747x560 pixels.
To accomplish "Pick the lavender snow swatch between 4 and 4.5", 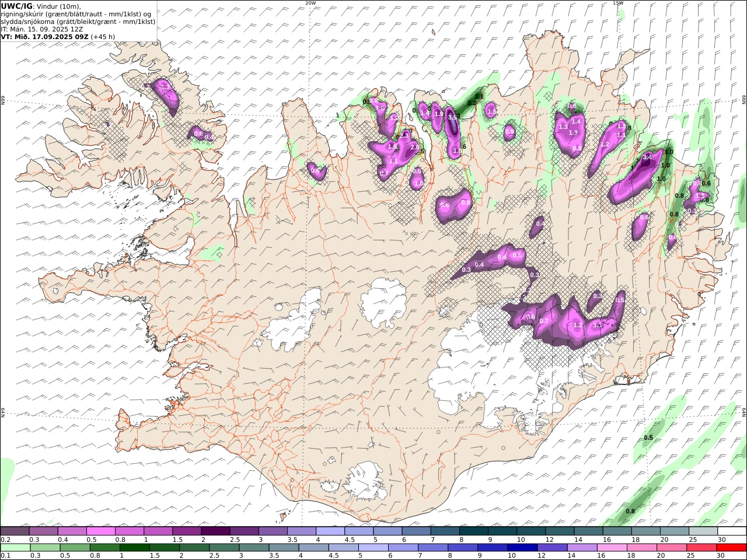I will point(330,531).
